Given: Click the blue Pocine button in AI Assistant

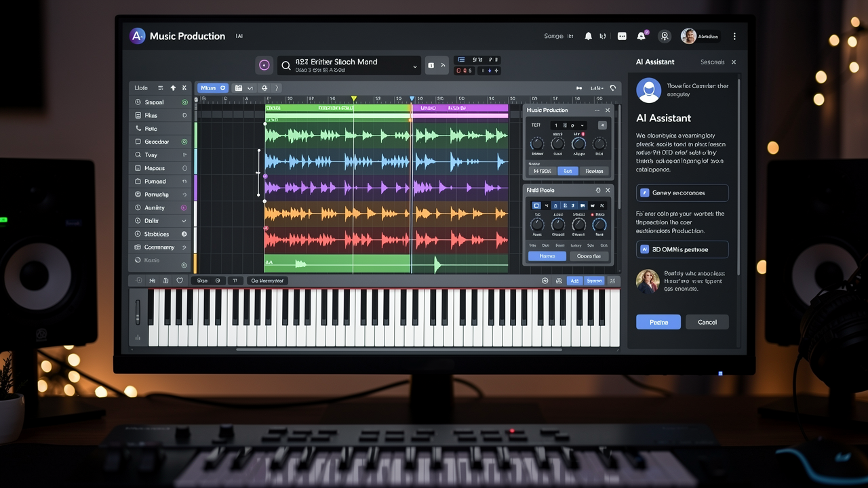Looking at the screenshot, I should (x=658, y=322).
